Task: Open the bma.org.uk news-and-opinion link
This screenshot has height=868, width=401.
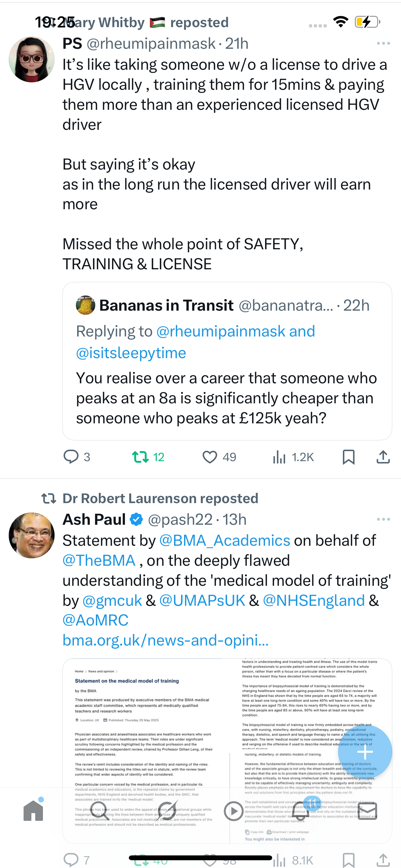Action: 165,640
